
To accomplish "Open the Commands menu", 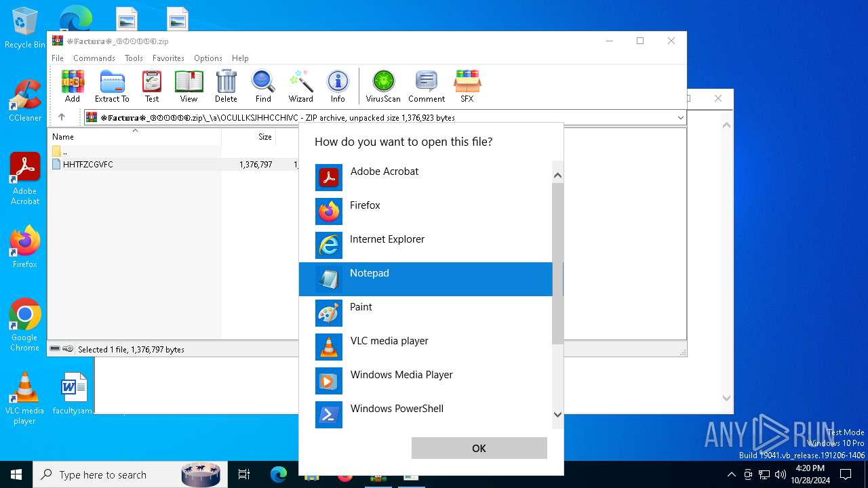I will pos(94,58).
